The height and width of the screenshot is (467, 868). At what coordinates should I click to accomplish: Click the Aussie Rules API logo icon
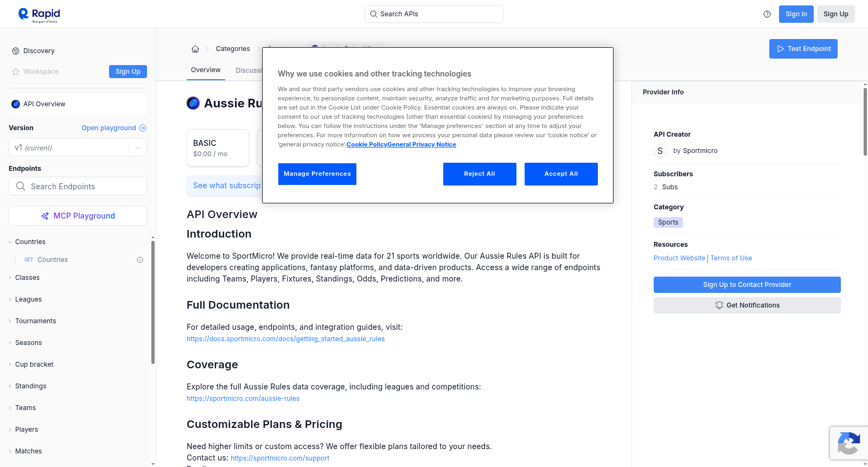coord(193,103)
